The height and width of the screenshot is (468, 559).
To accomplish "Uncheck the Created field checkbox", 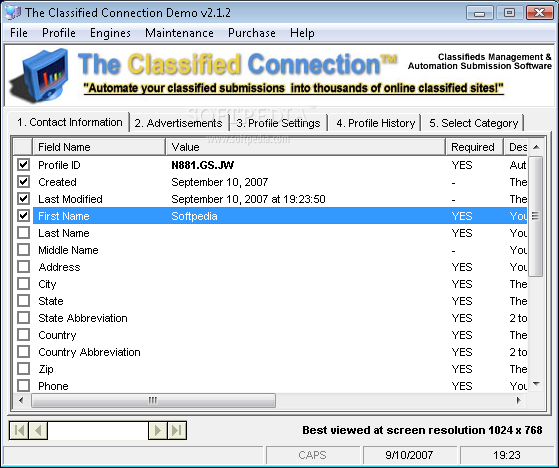I will click(24, 182).
